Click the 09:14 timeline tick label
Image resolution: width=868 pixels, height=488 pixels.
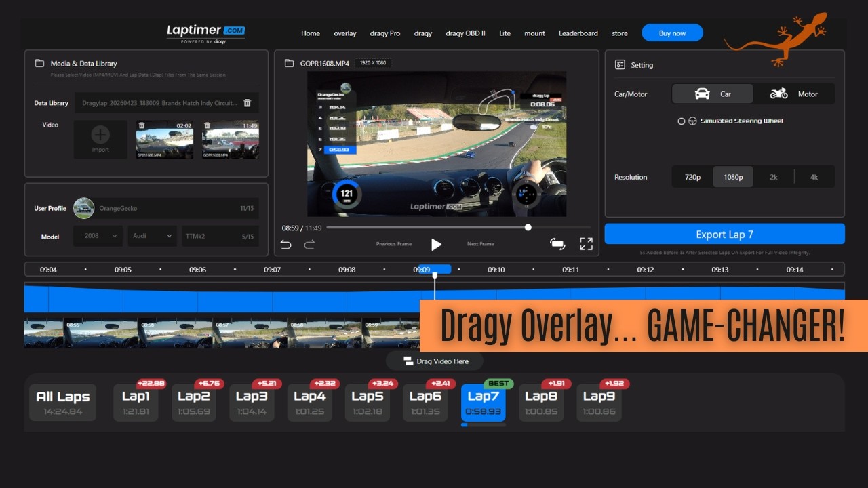[795, 270]
